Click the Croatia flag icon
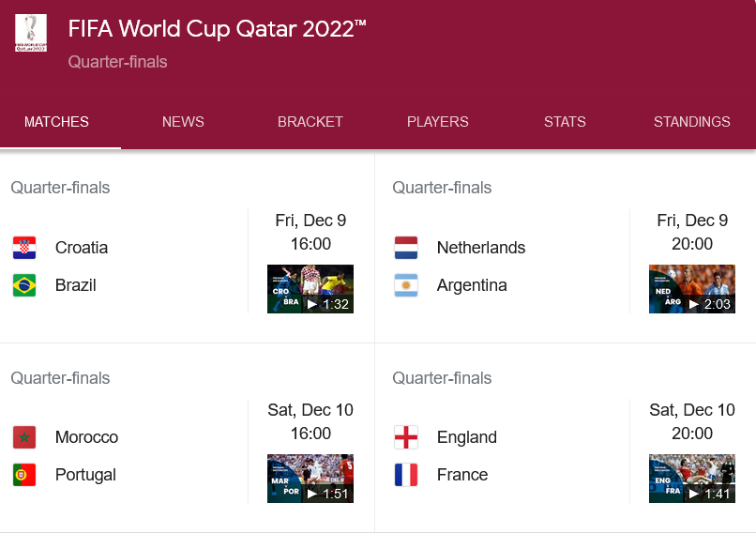The height and width of the screenshot is (533, 756). click(24, 248)
